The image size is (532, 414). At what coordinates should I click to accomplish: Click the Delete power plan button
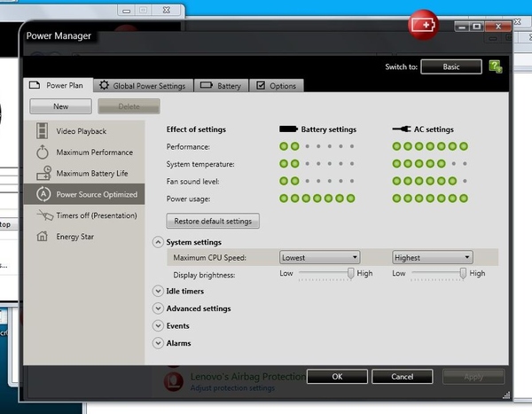129,106
